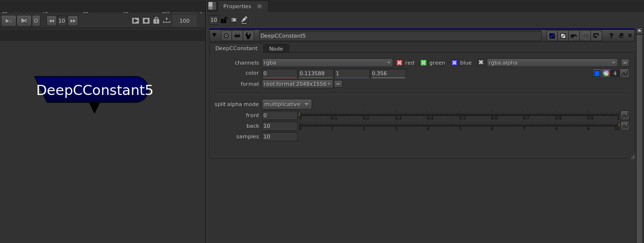Image resolution: width=644 pixels, height=243 pixels.
Task: Switch to the Node tab
Action: [x=276, y=49]
